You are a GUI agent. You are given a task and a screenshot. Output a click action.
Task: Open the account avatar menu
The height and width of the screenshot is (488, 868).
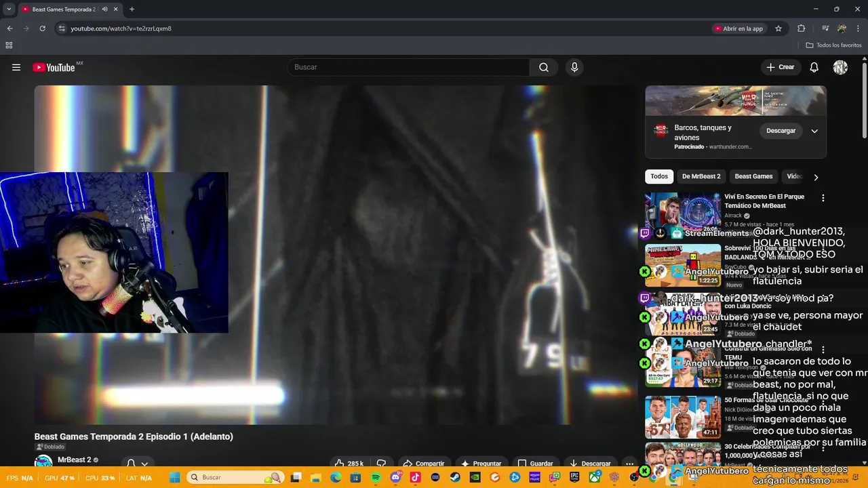click(x=840, y=67)
